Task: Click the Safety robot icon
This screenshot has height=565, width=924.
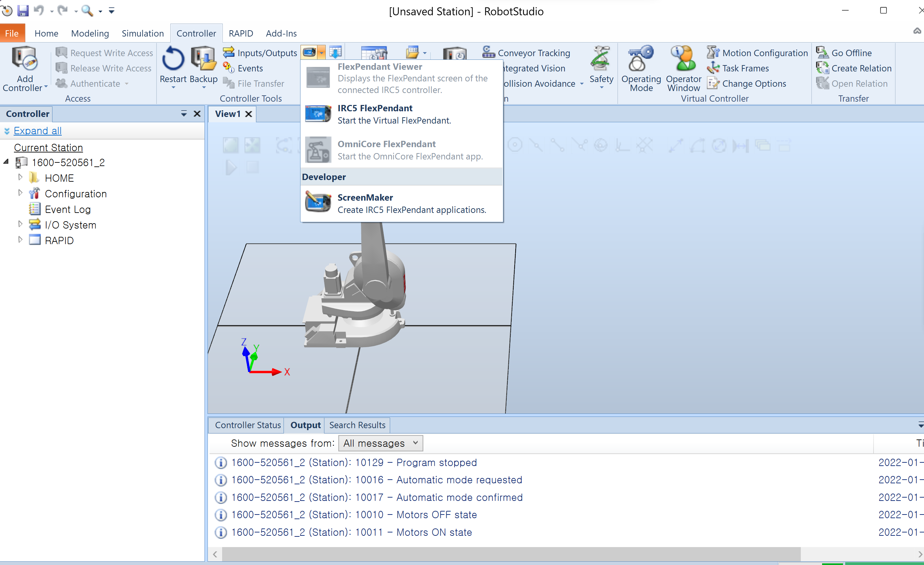Action: tap(601, 58)
